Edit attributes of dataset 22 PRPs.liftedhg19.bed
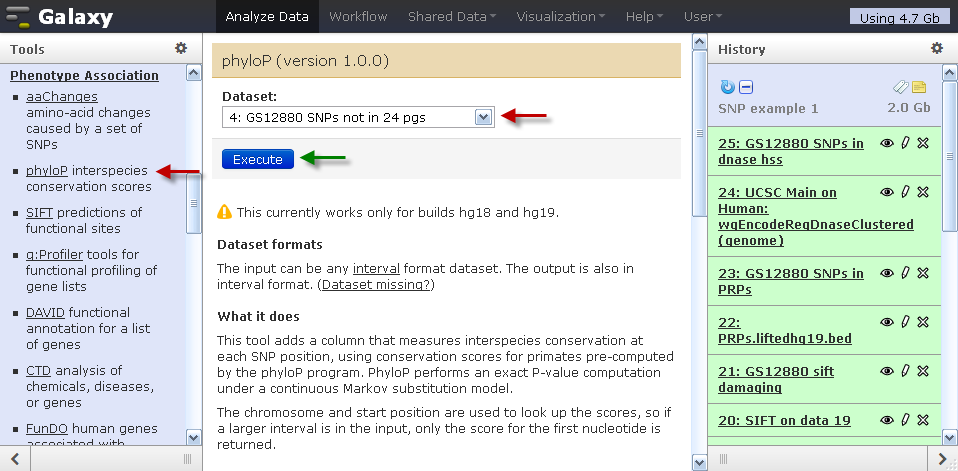 click(905, 322)
